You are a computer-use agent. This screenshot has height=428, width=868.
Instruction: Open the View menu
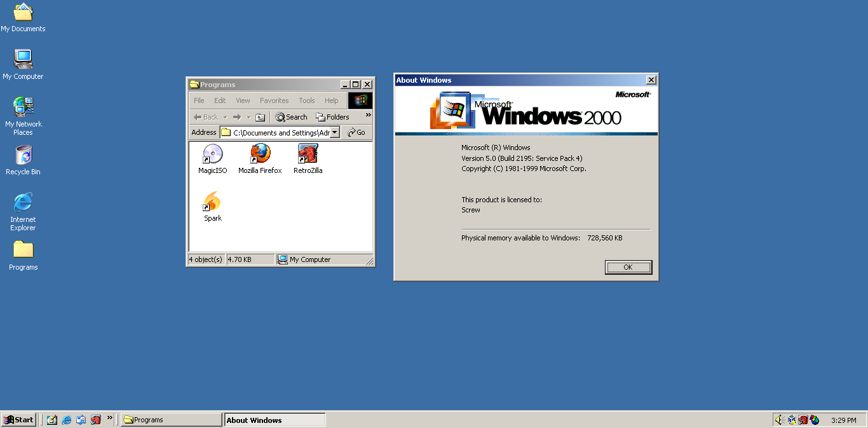(x=243, y=100)
